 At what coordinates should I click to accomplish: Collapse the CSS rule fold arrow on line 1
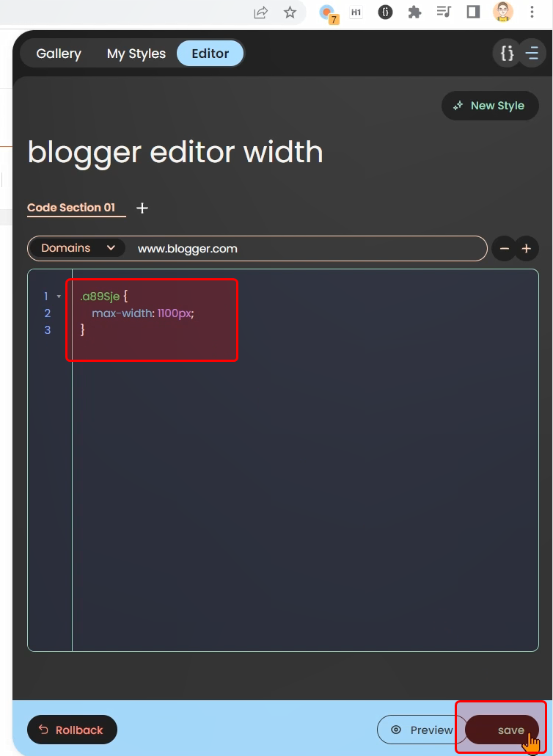[x=59, y=297]
